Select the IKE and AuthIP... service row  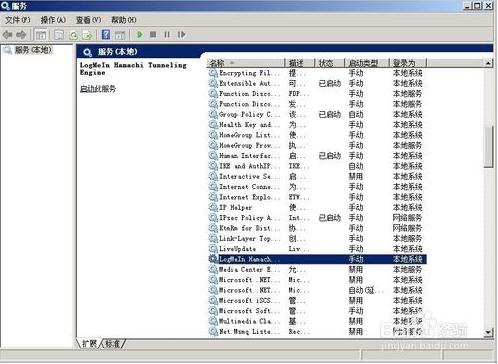point(317,166)
